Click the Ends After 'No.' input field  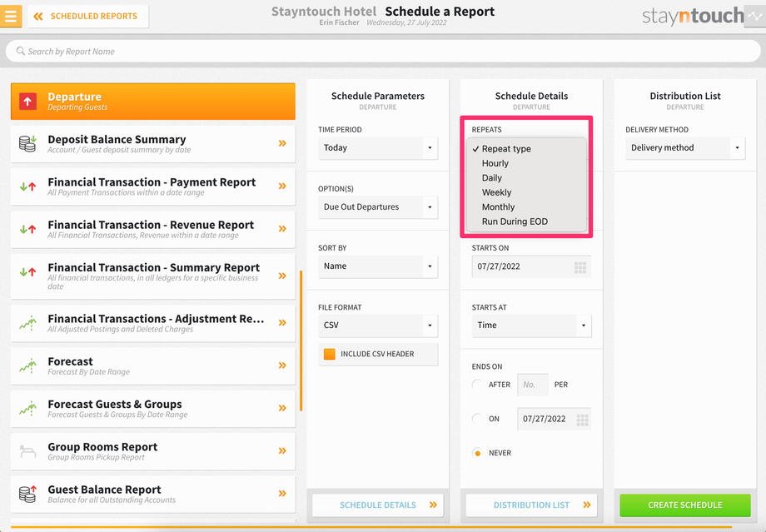coord(533,385)
